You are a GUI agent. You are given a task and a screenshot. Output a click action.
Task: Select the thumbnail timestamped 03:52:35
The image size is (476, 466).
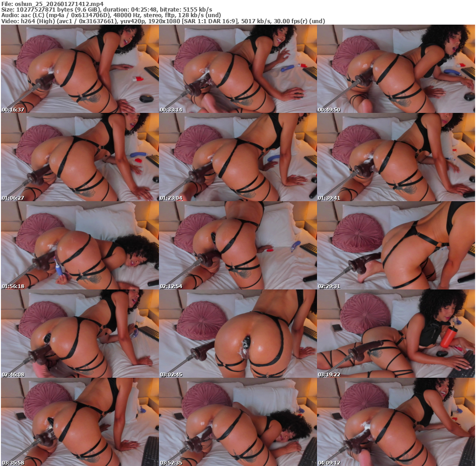tap(238, 421)
